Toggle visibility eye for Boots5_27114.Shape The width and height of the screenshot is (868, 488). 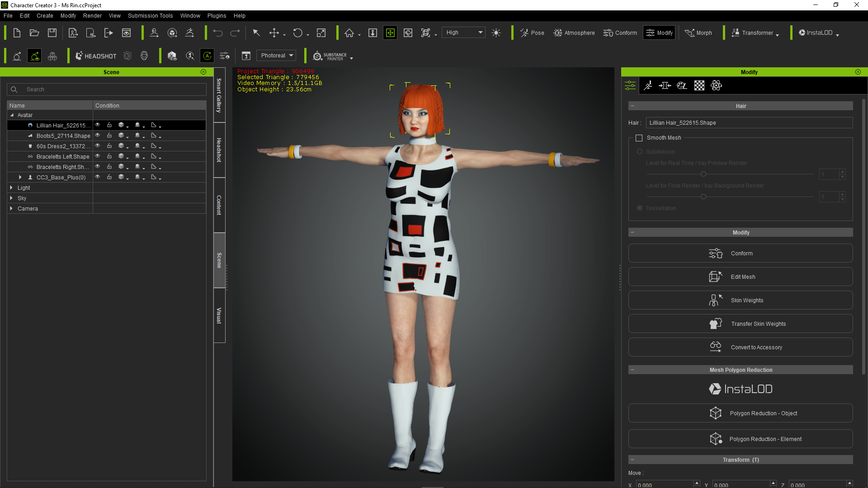(97, 136)
